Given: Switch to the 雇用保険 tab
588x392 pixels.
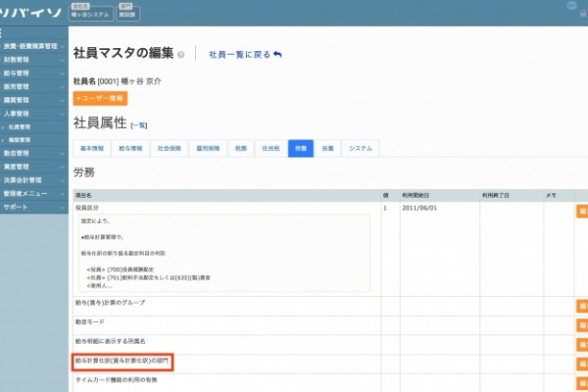Looking at the screenshot, I should point(208,148).
